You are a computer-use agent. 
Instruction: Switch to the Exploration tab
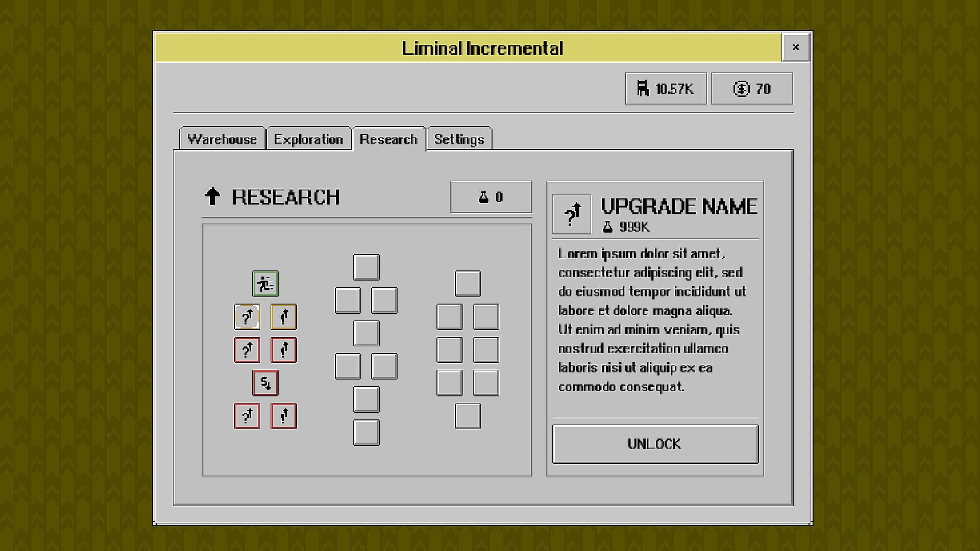pyautogui.click(x=308, y=139)
